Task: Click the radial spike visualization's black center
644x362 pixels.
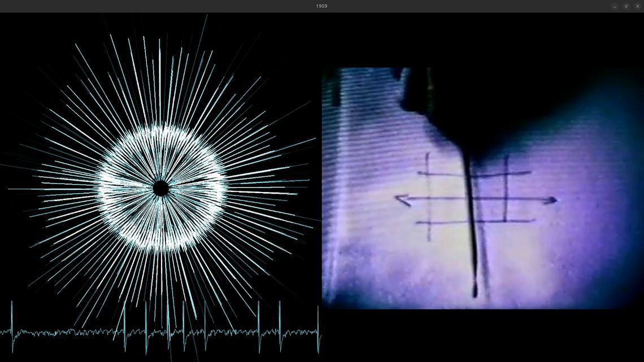Action: pyautogui.click(x=161, y=189)
